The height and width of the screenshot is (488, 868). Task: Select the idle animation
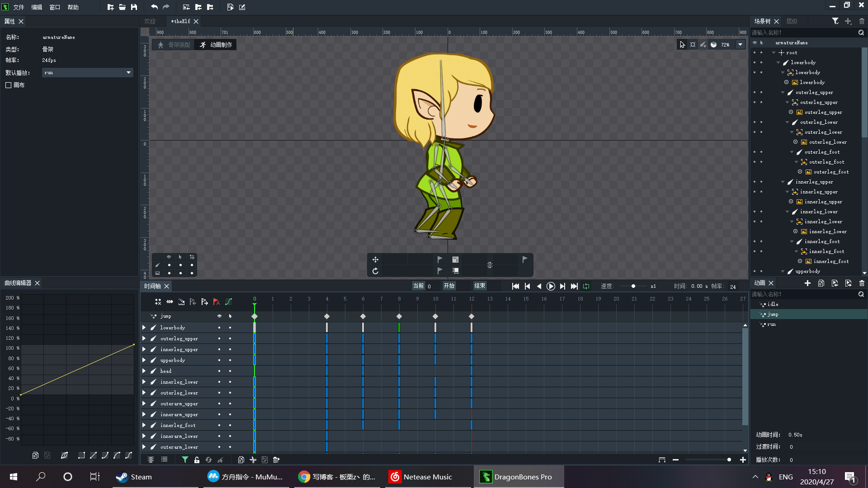(773, 304)
